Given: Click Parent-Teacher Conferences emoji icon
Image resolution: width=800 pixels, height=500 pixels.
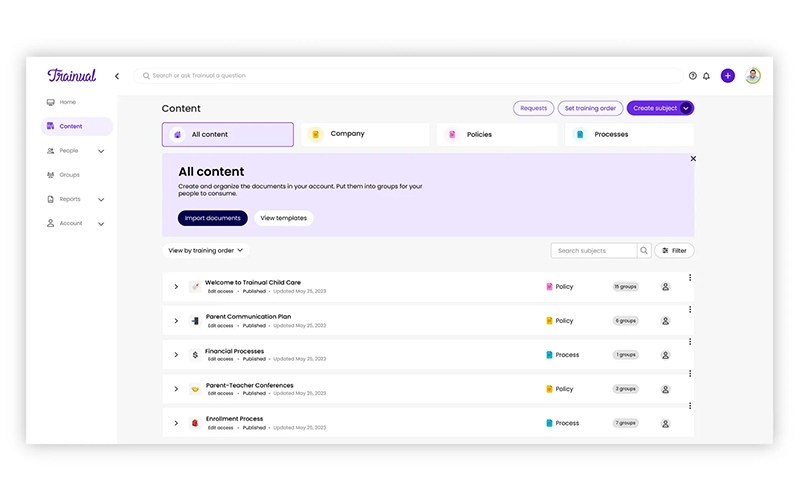Looking at the screenshot, I should tap(195, 389).
